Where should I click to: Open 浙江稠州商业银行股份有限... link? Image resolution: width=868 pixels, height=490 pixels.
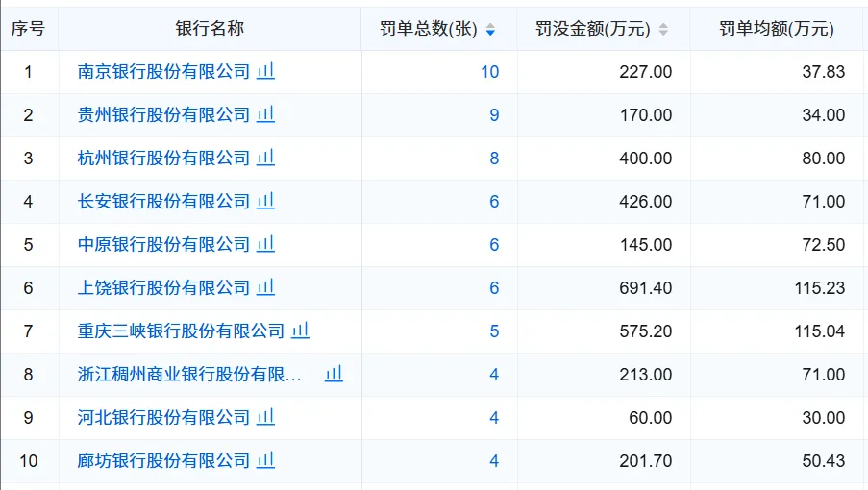tap(189, 374)
